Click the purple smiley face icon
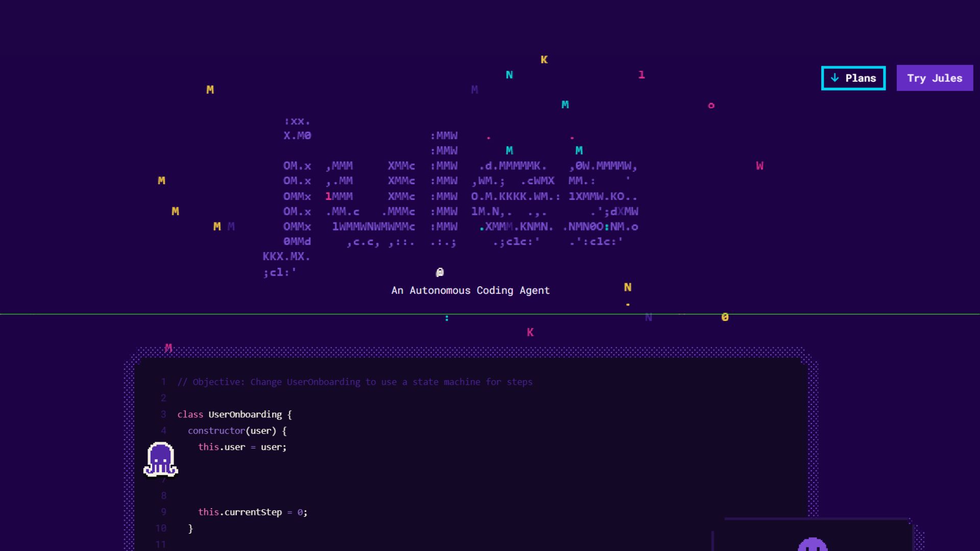Image resolution: width=980 pixels, height=551 pixels. point(812,544)
